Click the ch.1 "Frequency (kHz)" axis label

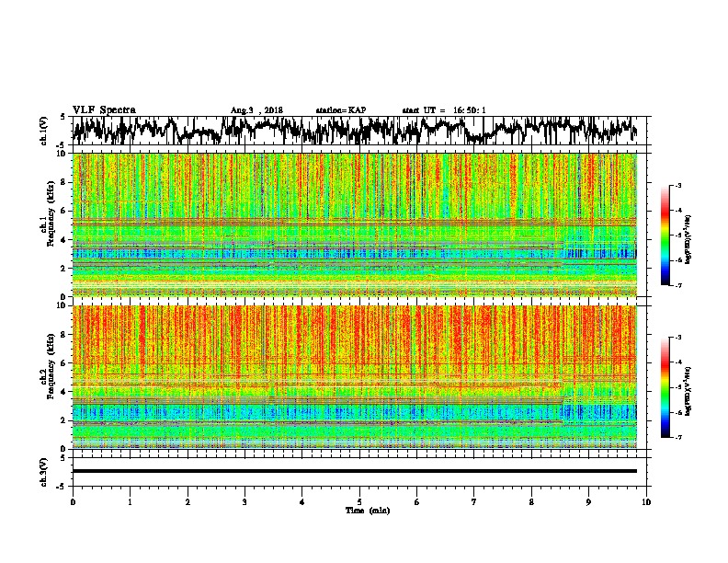tap(51, 212)
